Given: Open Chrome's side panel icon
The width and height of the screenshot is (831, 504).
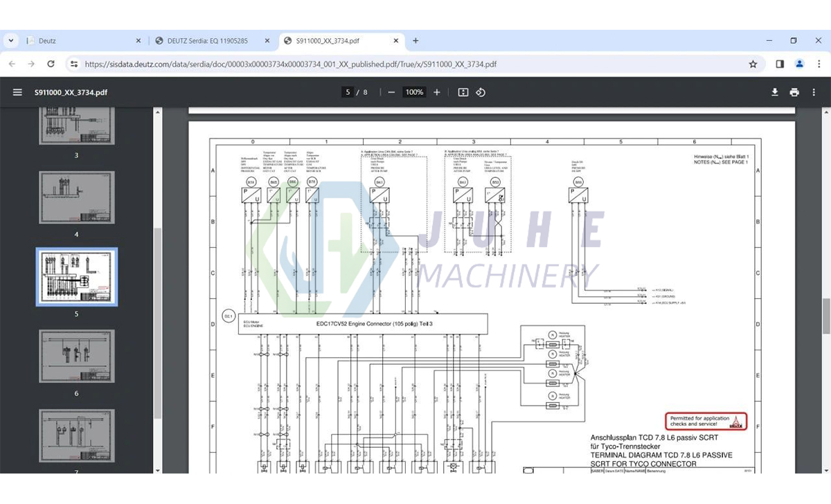Looking at the screenshot, I should [x=780, y=64].
